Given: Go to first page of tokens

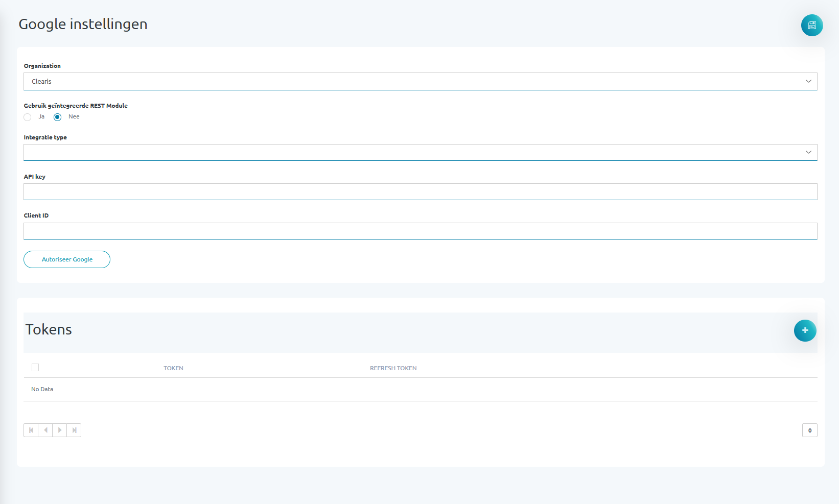Looking at the screenshot, I should (31, 430).
